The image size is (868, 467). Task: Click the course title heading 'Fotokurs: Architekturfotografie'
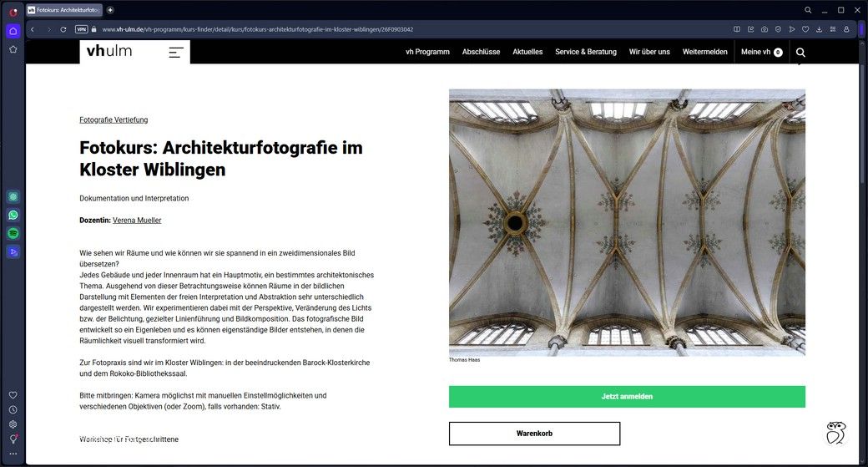point(221,159)
